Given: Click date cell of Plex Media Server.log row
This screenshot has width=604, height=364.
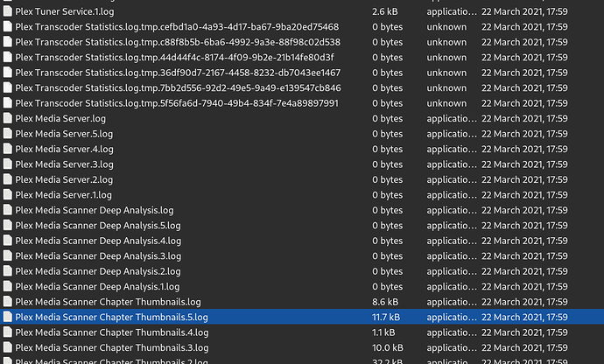Looking at the screenshot, I should click(524, 118).
